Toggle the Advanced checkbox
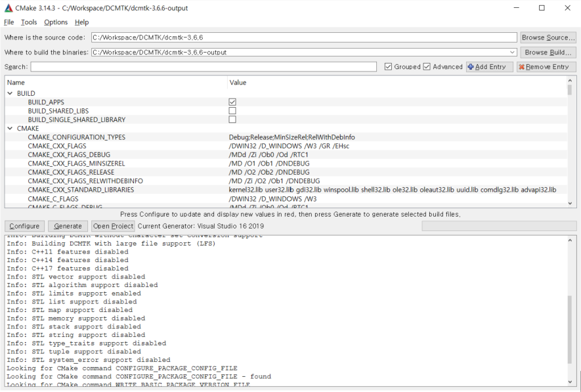The height and width of the screenshot is (392, 581). coord(427,67)
